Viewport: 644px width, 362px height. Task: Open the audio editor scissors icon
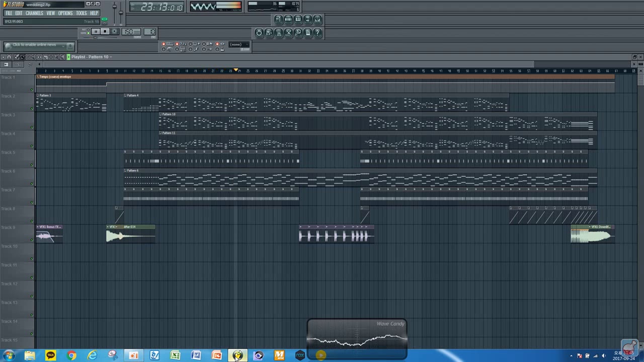pos(288,33)
